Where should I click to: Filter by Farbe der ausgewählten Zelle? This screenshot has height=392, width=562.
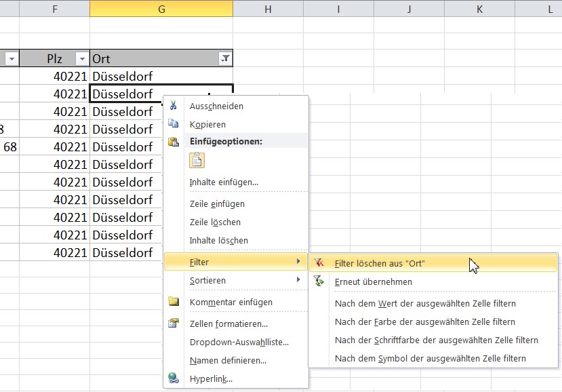tap(433, 321)
